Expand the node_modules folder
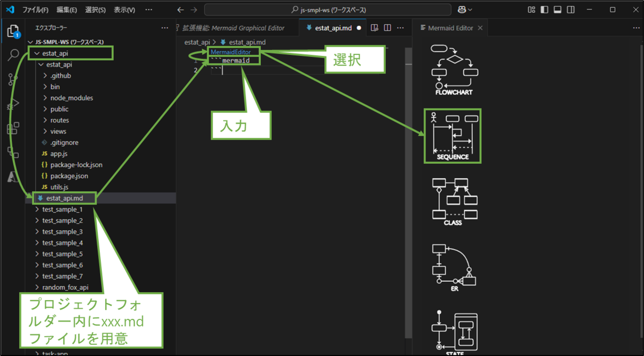Image resolution: width=644 pixels, height=356 pixels. click(71, 98)
